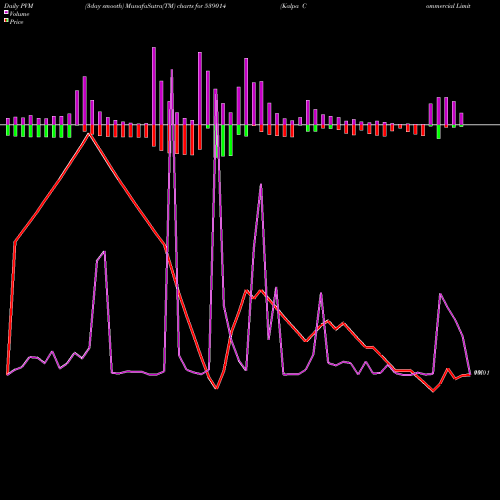
Task: Select the 'Volume' legend label
Action: [x=19, y=14]
